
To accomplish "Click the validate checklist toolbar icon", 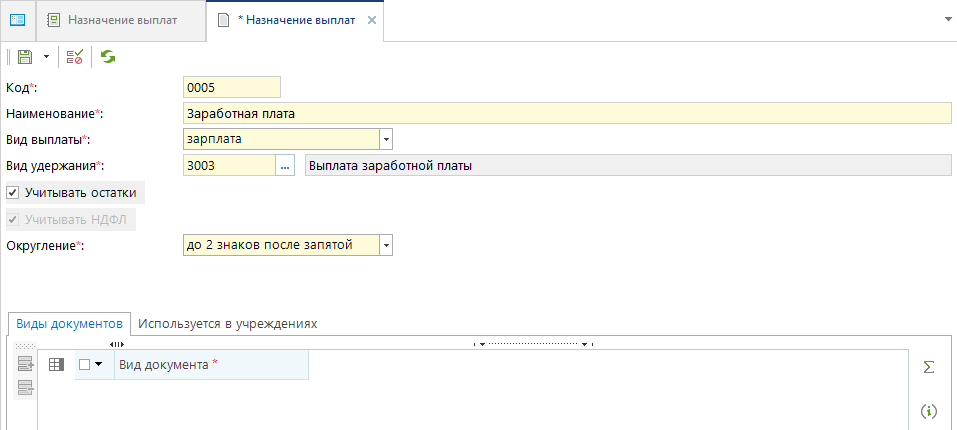I will point(75,58).
